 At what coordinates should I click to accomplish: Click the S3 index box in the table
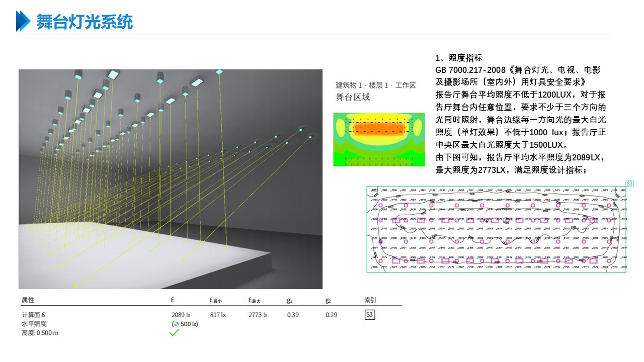click(369, 315)
